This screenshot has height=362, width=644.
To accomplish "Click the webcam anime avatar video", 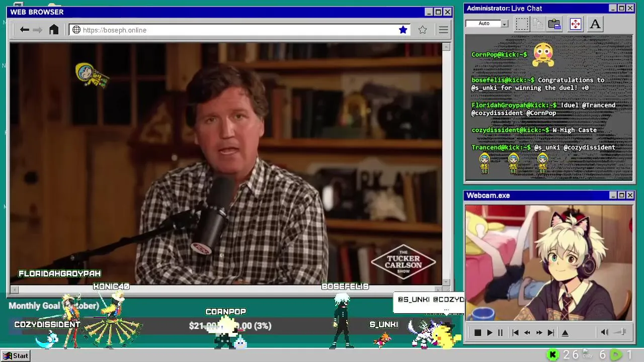I will click(549, 262).
